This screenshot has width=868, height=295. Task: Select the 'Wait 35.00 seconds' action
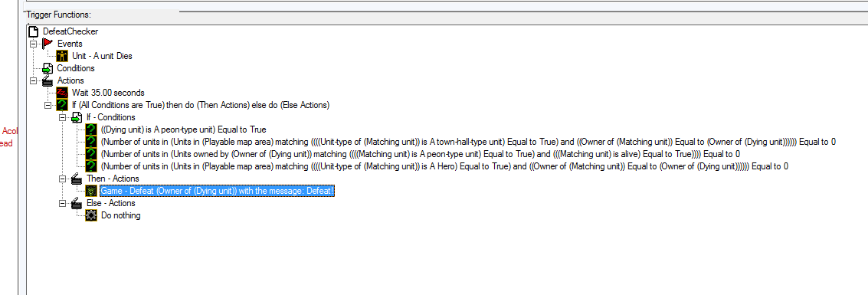point(108,93)
